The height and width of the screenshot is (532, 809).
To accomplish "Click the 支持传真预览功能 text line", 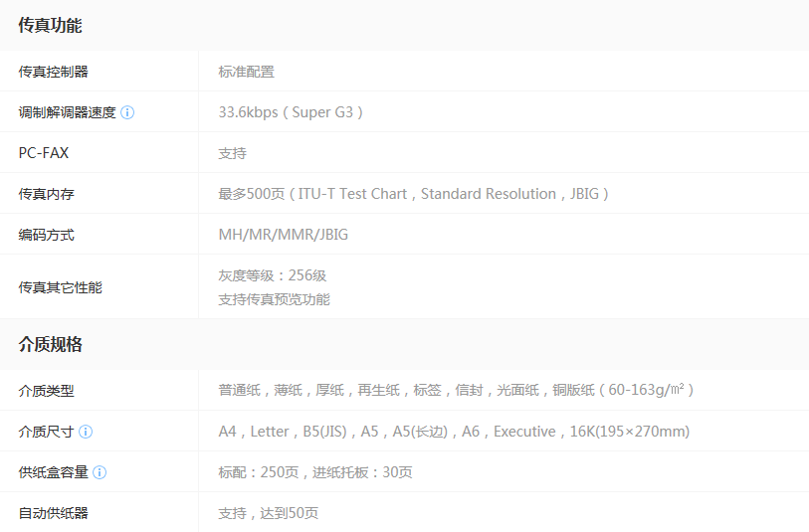I will tap(274, 299).
